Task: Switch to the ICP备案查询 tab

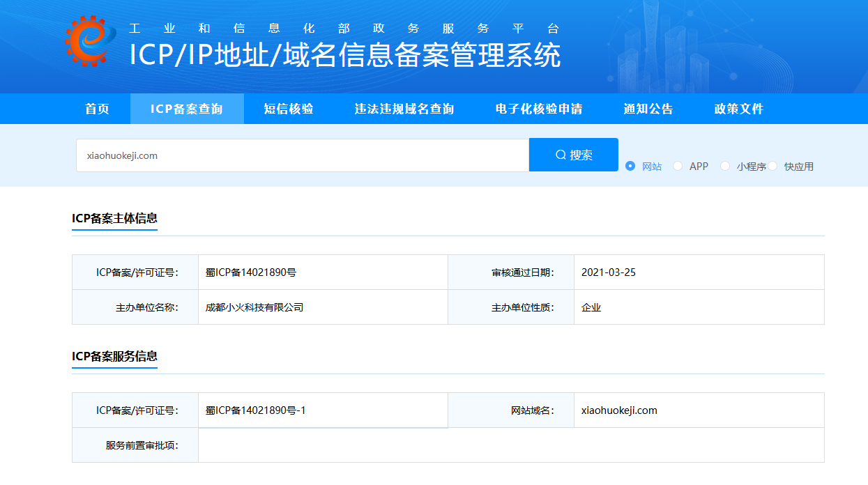Action: (187, 108)
